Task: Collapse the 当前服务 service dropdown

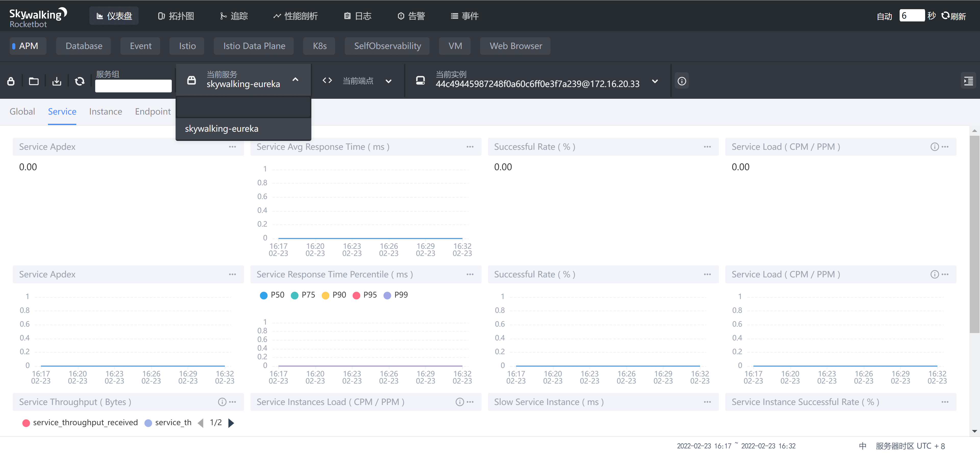Action: coord(295,80)
